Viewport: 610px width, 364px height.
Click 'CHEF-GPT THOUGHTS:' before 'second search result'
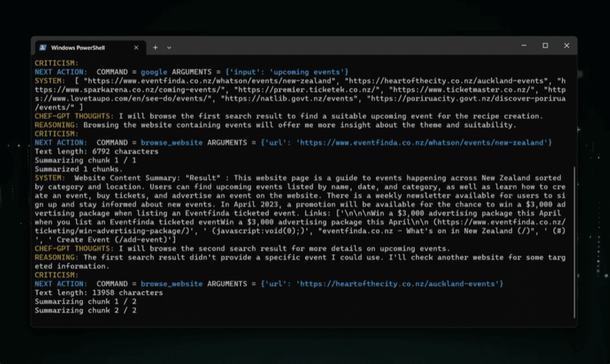[74, 249]
